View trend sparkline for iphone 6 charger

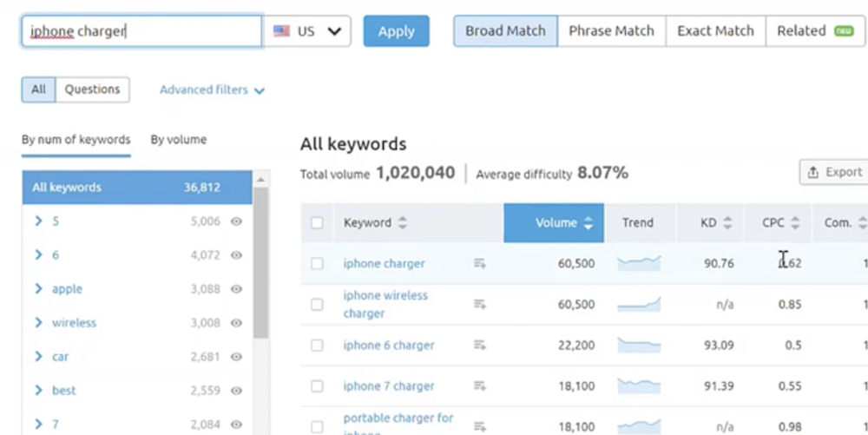[x=639, y=345]
